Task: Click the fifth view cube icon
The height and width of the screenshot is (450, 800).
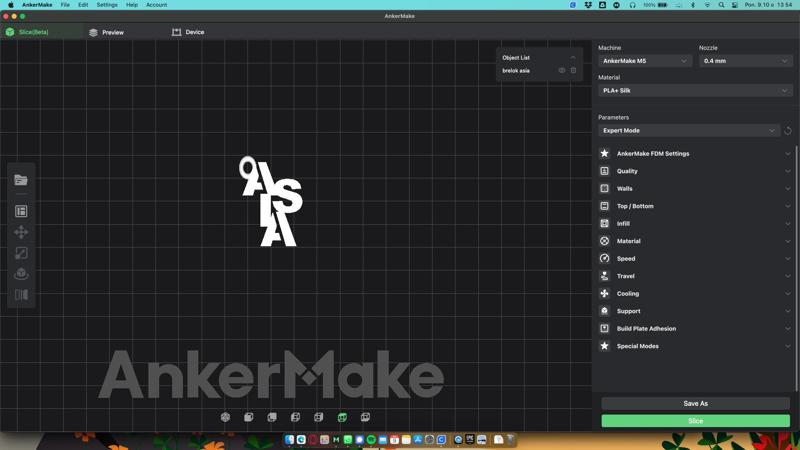Action: pos(319,417)
